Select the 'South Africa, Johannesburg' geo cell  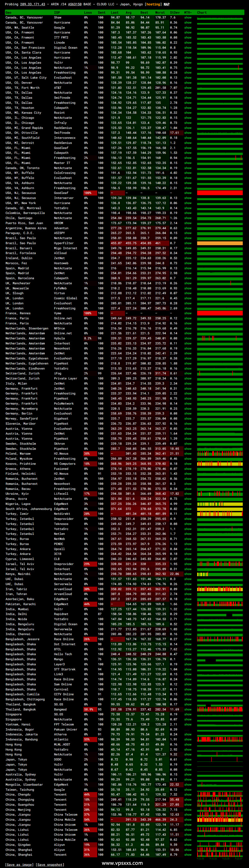click(x=29, y=509)
